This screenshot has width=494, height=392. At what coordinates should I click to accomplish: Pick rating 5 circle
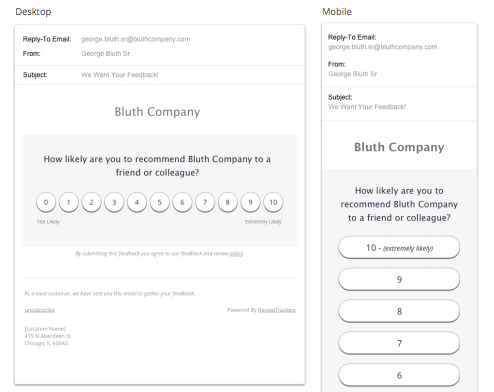coord(159,202)
